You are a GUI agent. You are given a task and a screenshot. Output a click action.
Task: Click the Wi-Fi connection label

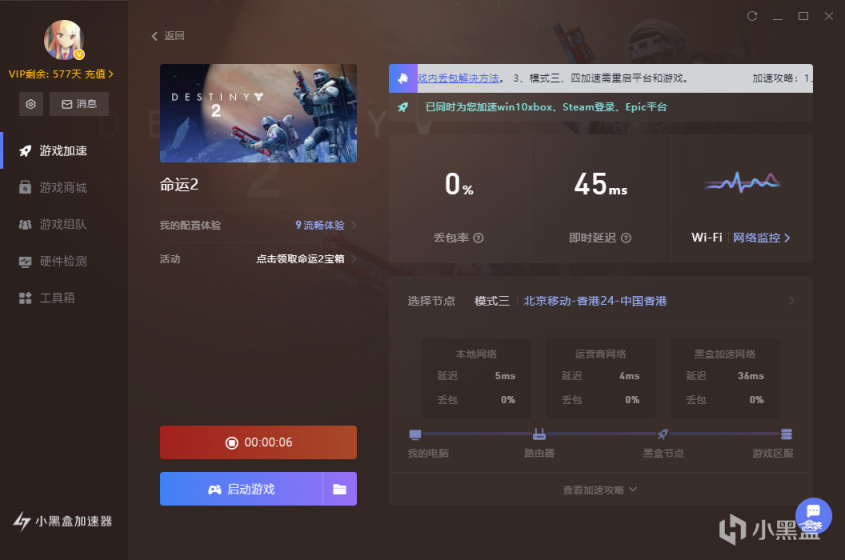[x=707, y=238]
